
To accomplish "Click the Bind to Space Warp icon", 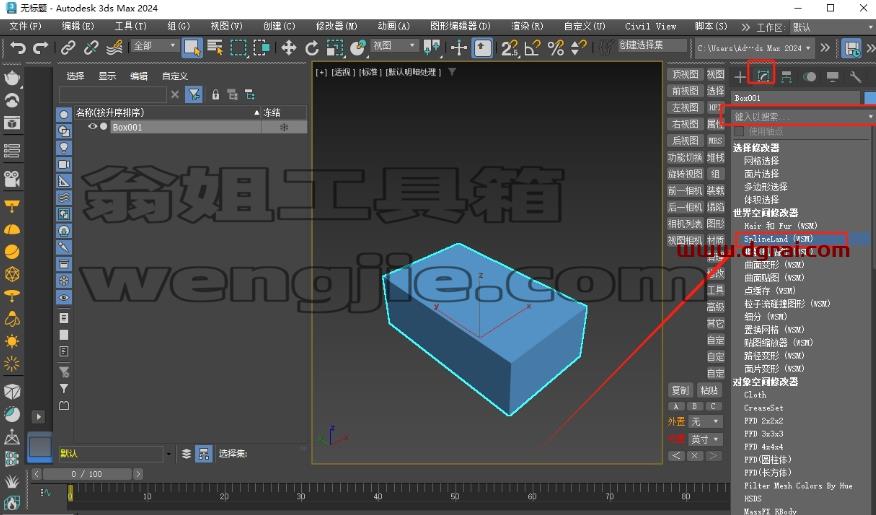I will [x=114, y=48].
